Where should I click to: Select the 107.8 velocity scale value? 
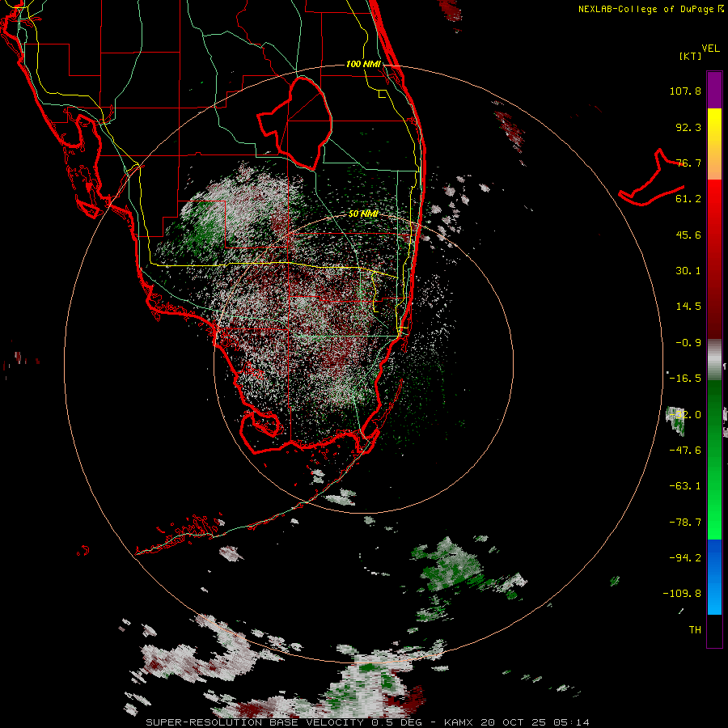click(x=685, y=91)
